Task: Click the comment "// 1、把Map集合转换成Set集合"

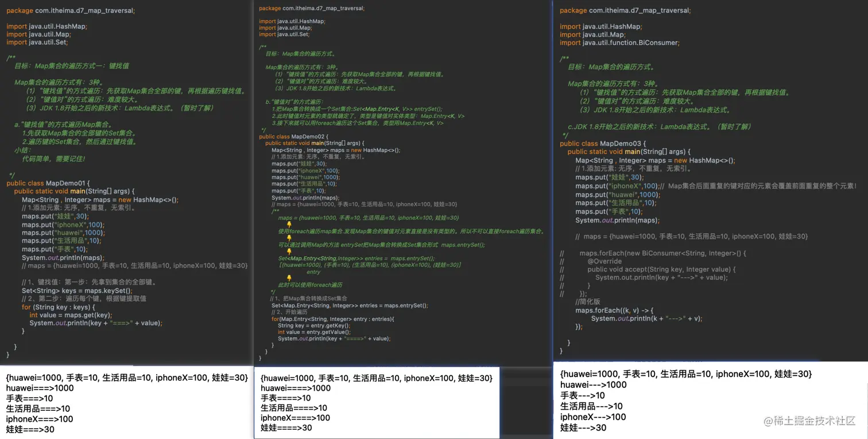Action: coord(308,298)
